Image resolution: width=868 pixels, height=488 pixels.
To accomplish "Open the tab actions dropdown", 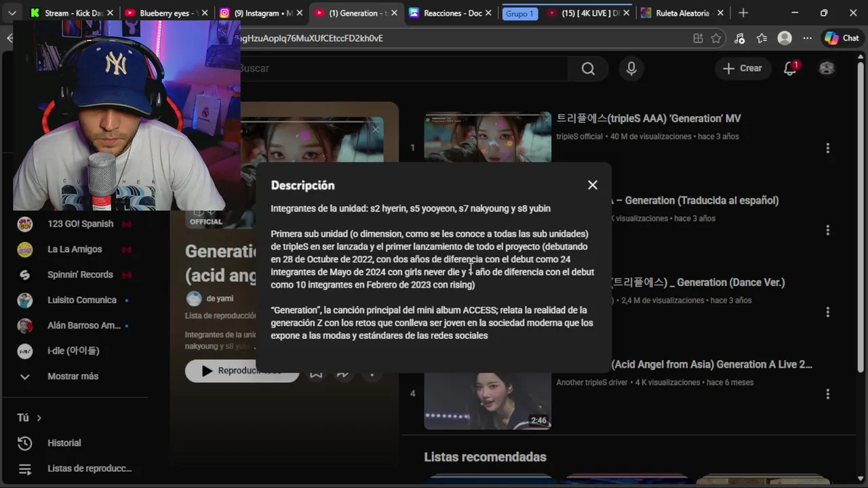I will (x=12, y=13).
